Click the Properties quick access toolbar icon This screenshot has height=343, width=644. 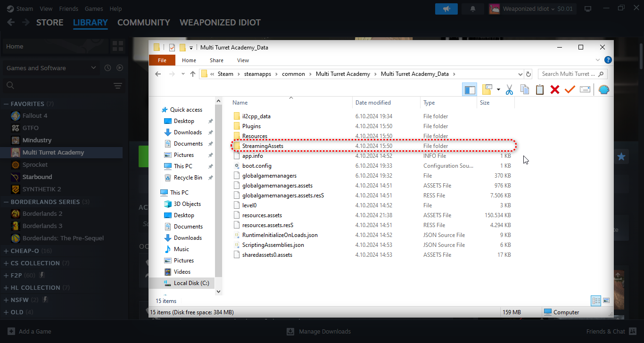click(172, 48)
